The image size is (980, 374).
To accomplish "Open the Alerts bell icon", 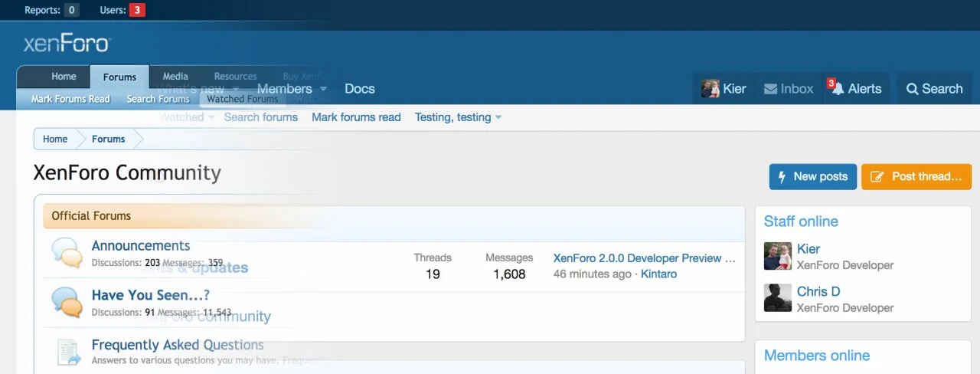I will click(838, 89).
